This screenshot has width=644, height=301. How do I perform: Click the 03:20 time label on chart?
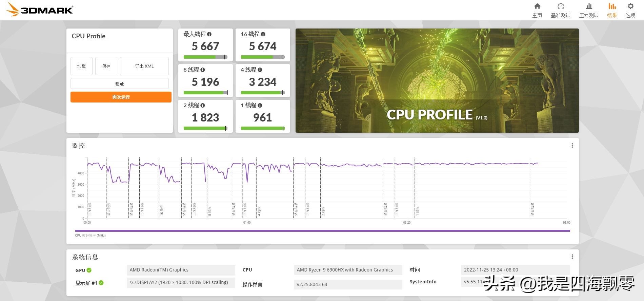tap(407, 223)
